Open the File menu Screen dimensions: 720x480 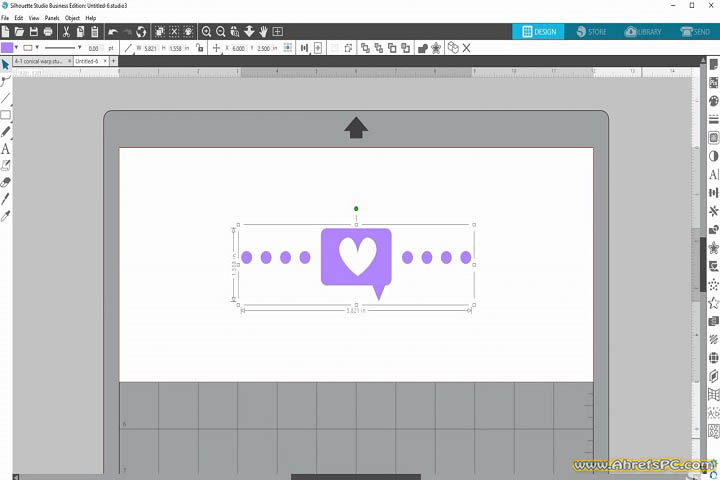(5, 18)
